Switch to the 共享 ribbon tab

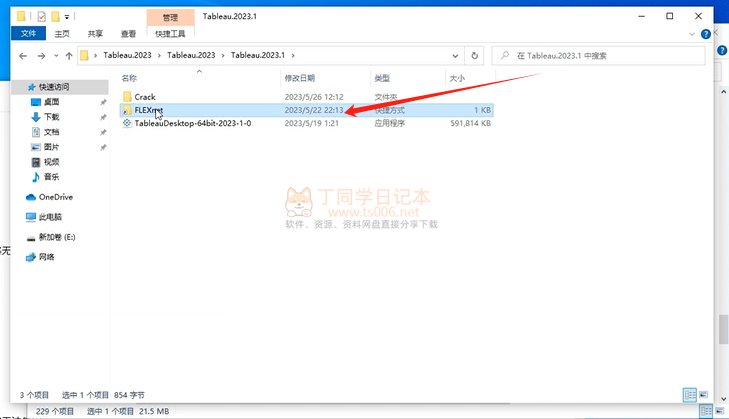95,33
